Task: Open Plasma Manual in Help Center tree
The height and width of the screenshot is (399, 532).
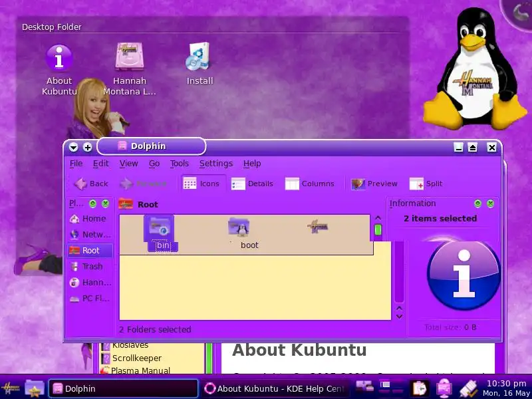Action: click(x=135, y=370)
